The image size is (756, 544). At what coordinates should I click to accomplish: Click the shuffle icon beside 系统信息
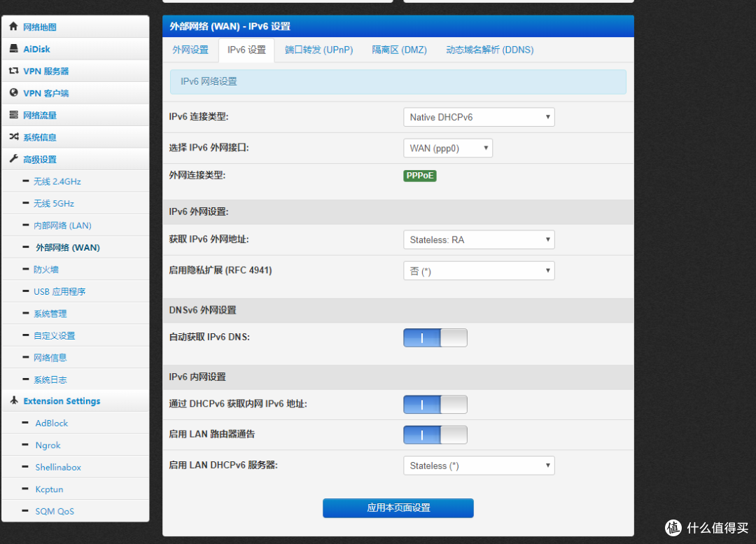(x=13, y=137)
